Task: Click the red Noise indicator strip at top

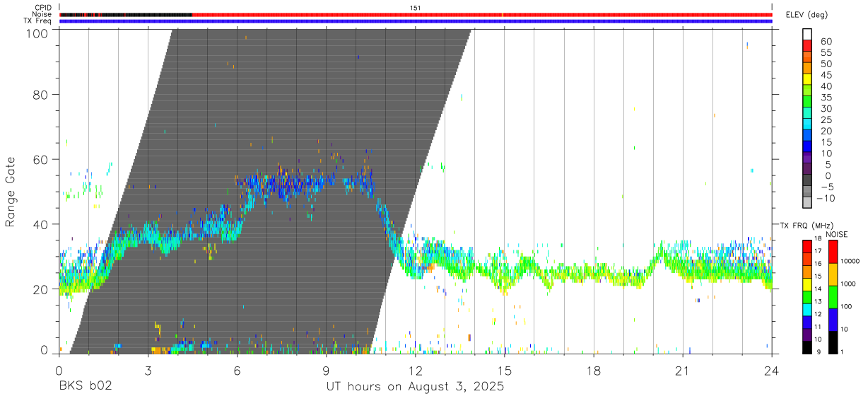Action: [481, 14]
